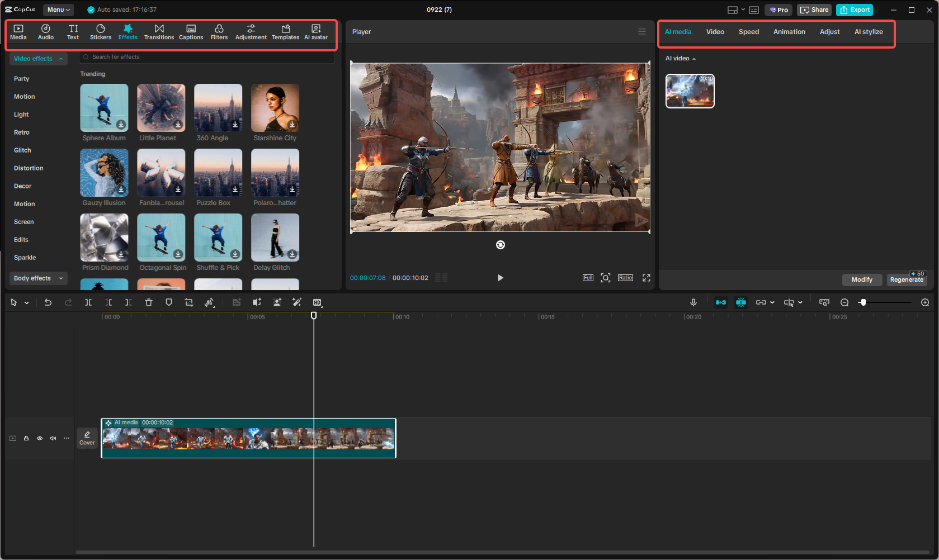Click the Search for effects field
The height and width of the screenshot is (560, 939).
pos(207,57)
